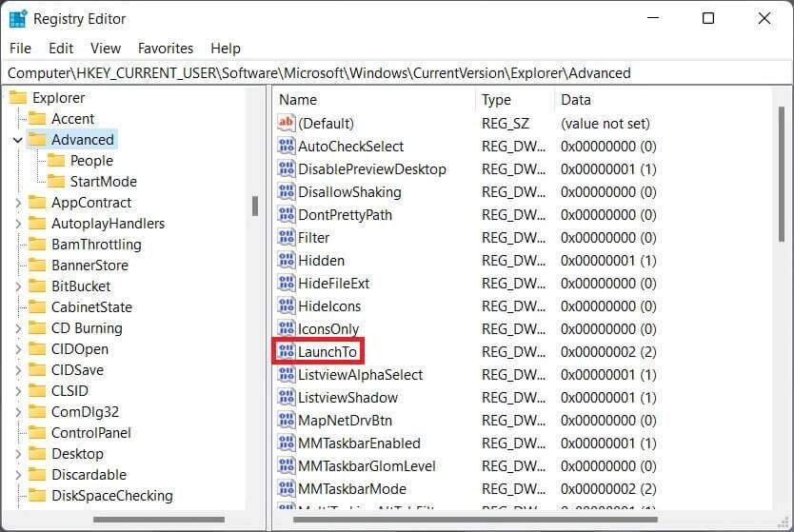The image size is (794, 532).
Task: Click REG_SZ type of Default value
Action: tap(506, 123)
